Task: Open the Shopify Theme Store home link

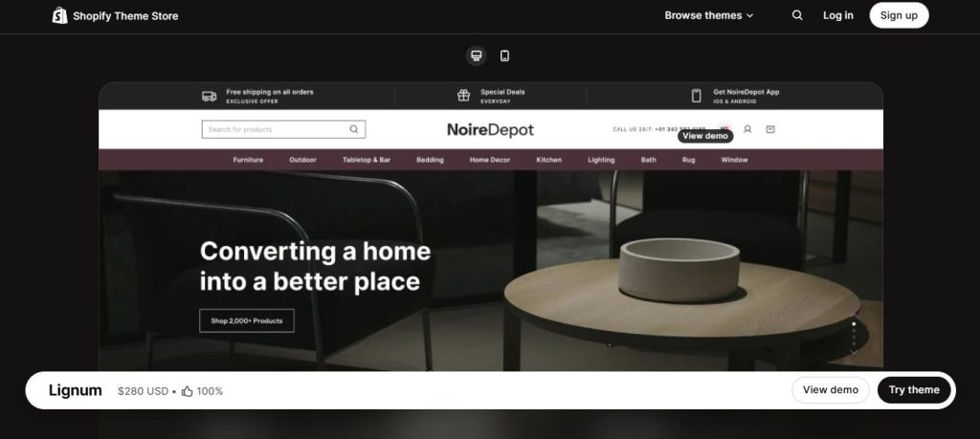Action: (x=115, y=15)
